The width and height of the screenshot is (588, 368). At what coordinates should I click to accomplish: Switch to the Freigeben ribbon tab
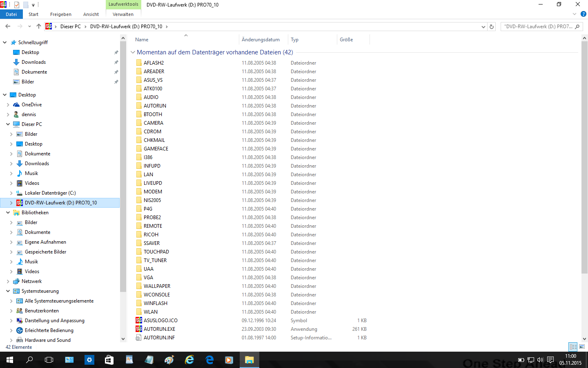click(x=61, y=14)
